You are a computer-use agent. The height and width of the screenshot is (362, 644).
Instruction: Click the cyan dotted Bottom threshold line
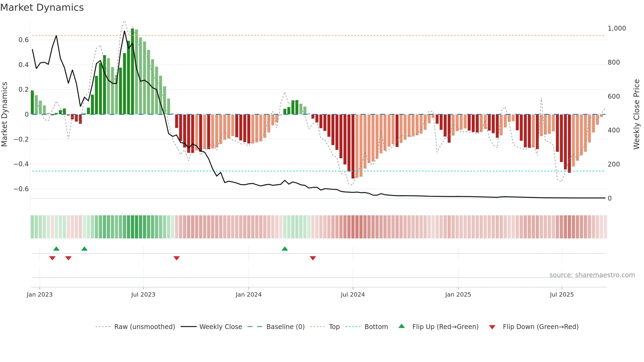click(x=318, y=171)
